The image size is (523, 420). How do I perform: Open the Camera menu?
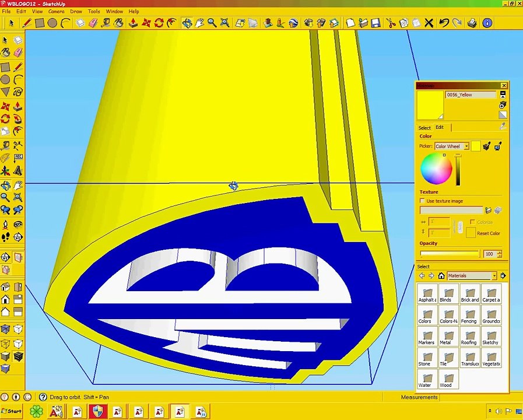(x=57, y=11)
